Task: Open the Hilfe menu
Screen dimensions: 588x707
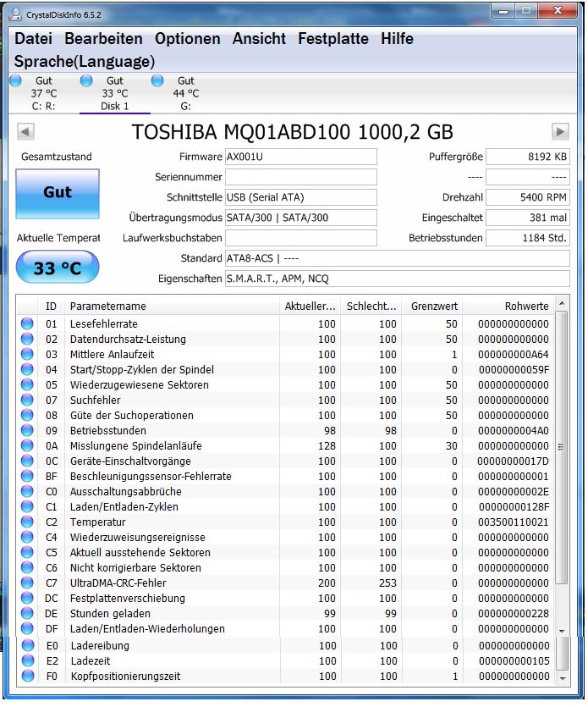Action: pos(397,39)
